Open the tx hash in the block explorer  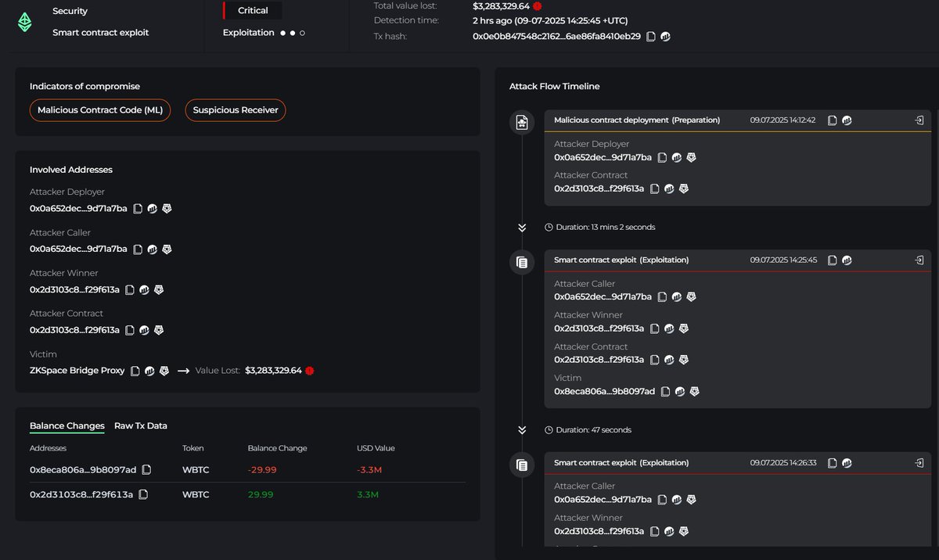point(665,36)
